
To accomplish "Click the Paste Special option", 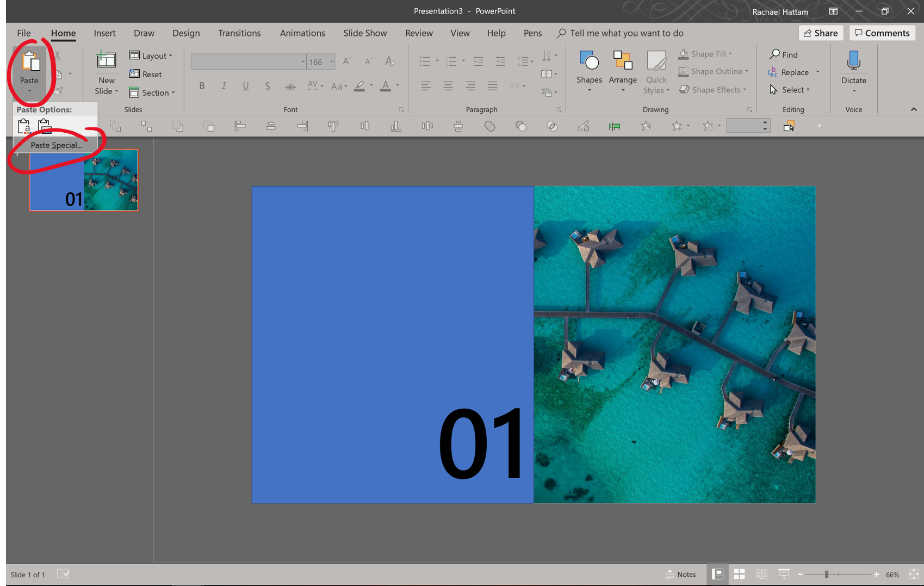I will (56, 145).
